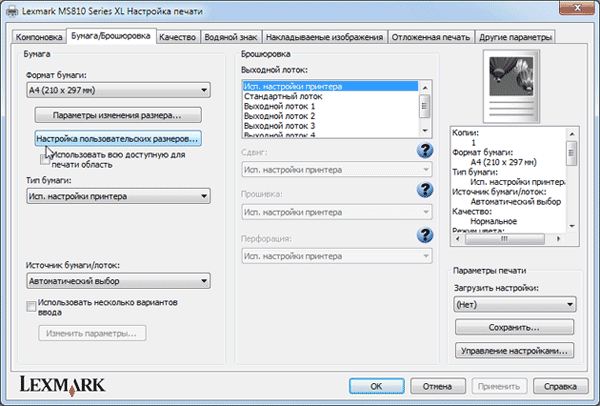Open the Другие параметры tab
The width and height of the screenshot is (600, 406).
515,37
